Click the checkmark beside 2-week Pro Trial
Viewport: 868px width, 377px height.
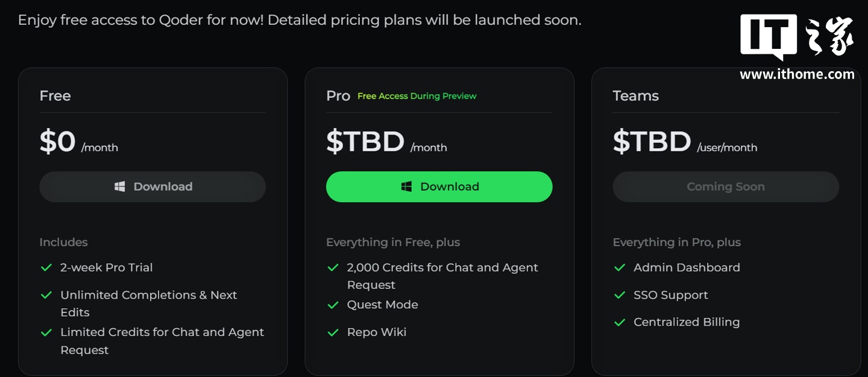coord(46,267)
